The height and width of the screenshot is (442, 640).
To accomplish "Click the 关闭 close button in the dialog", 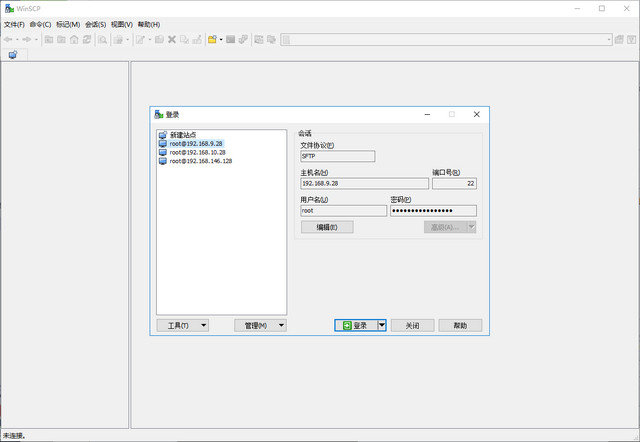I will (x=412, y=326).
